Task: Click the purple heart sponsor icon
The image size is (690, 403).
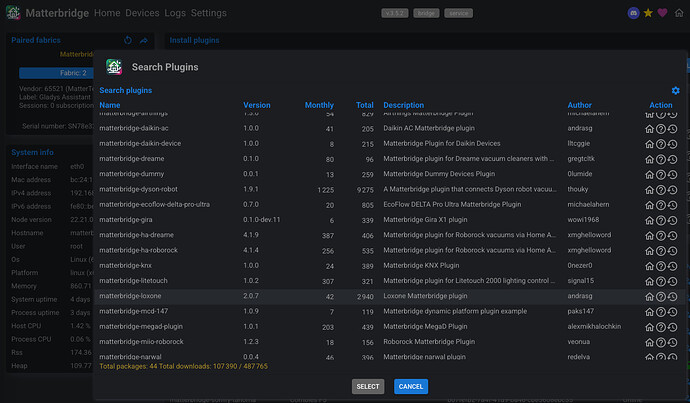Action: (662, 13)
